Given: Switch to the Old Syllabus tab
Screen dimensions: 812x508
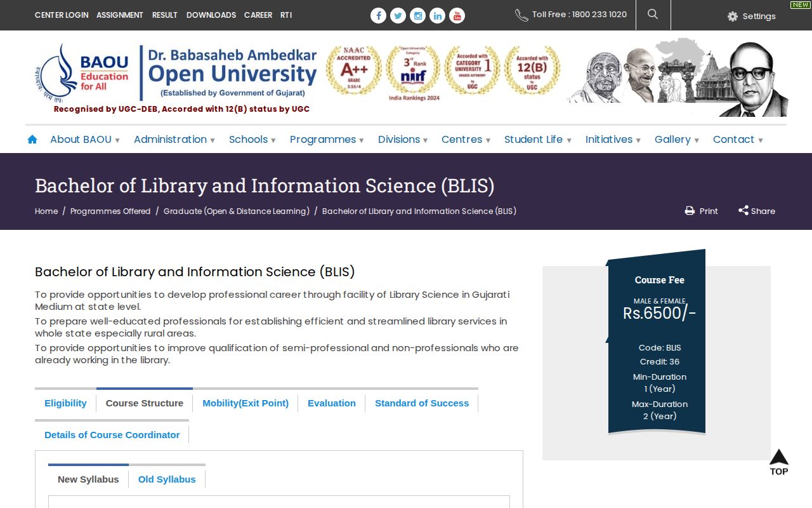Looking at the screenshot, I should (167, 479).
